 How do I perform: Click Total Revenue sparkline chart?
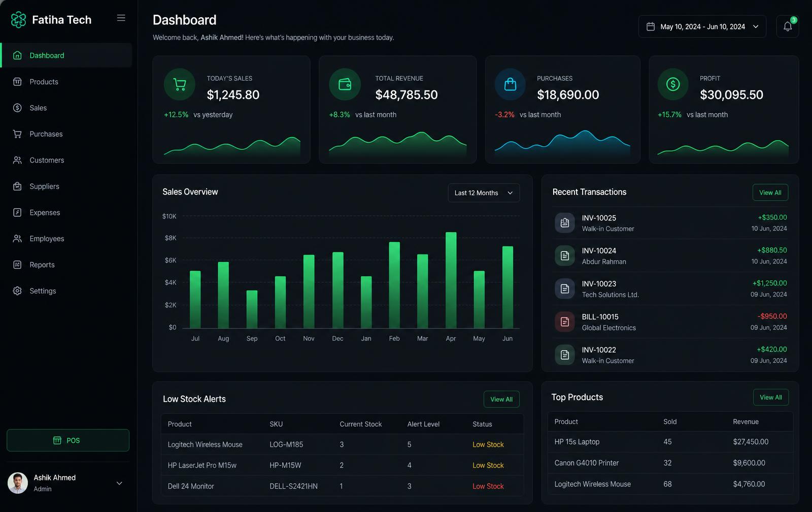(x=398, y=143)
